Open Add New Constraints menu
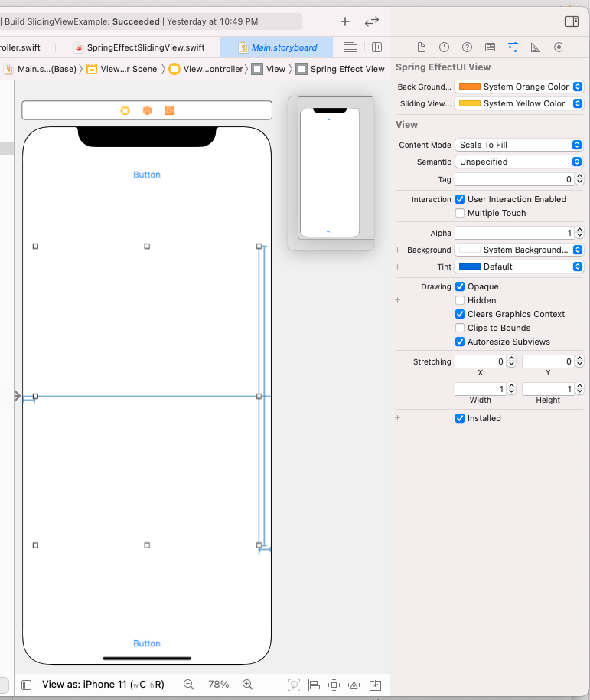The height and width of the screenshot is (700, 590). coord(334,685)
